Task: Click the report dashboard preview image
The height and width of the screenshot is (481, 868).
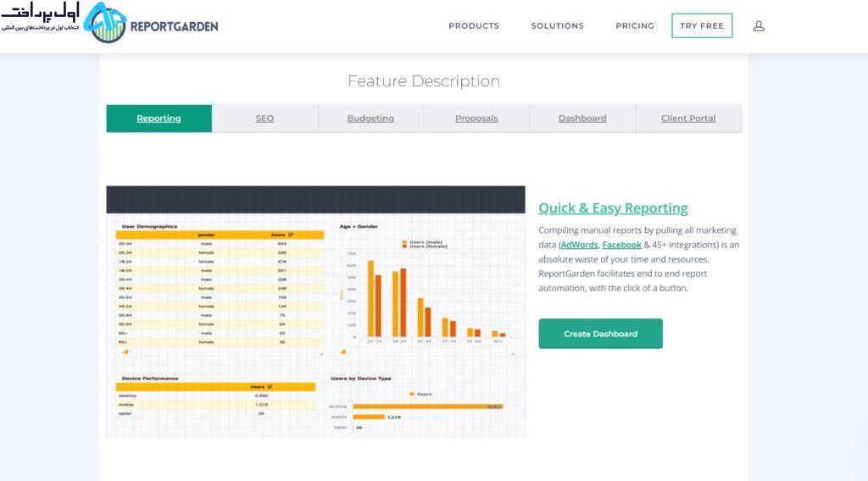Action: [315, 312]
